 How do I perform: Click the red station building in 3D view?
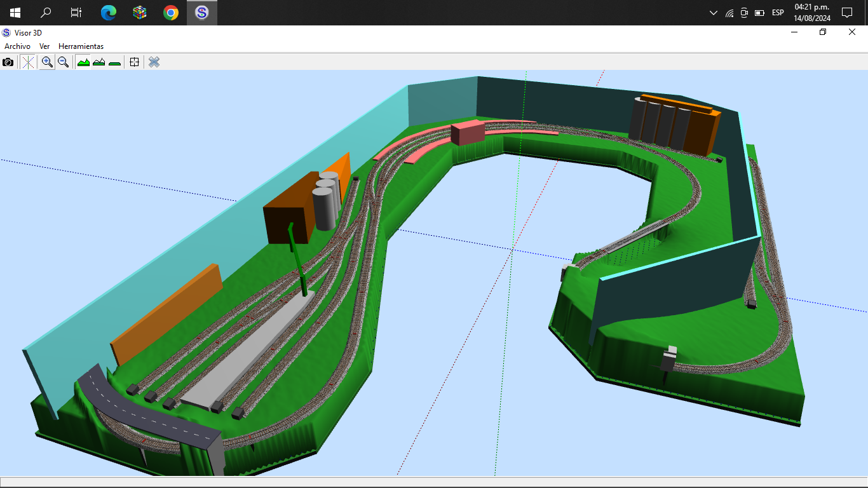click(x=468, y=133)
